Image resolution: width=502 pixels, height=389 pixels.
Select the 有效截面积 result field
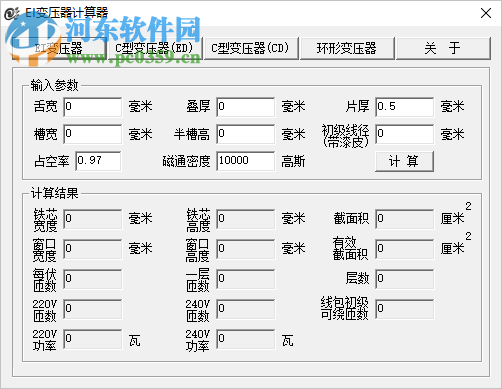tap(404, 249)
